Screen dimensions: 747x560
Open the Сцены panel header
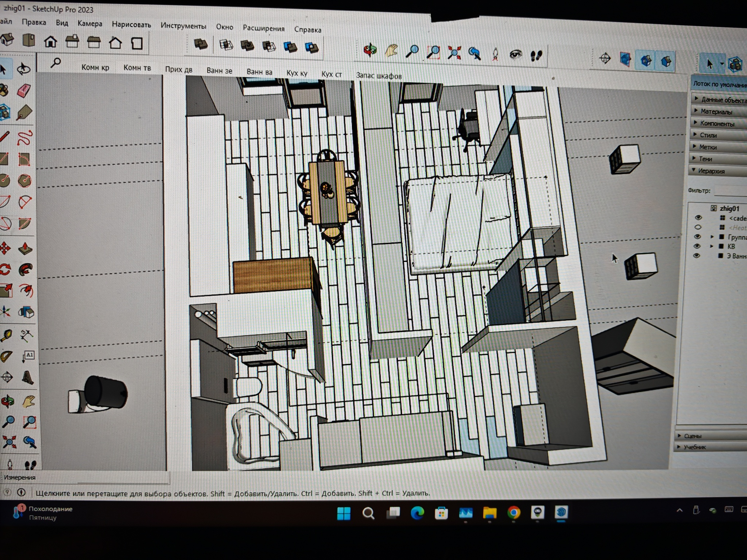[692, 436]
